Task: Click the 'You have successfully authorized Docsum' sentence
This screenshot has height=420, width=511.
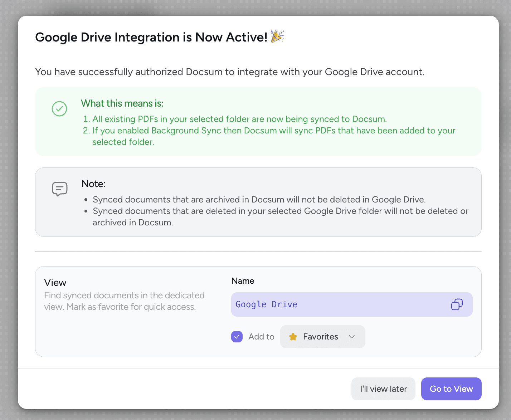Action: coord(230,72)
